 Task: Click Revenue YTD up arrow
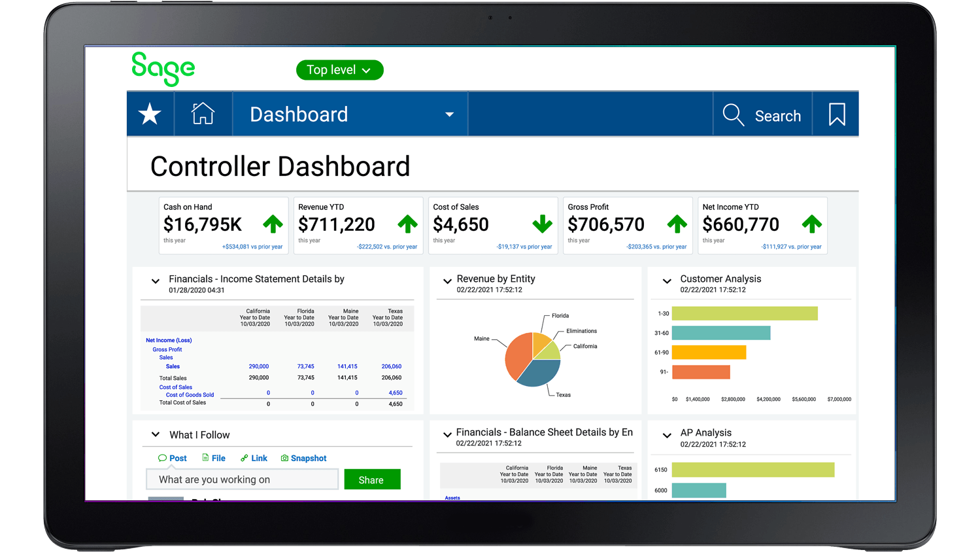(408, 224)
